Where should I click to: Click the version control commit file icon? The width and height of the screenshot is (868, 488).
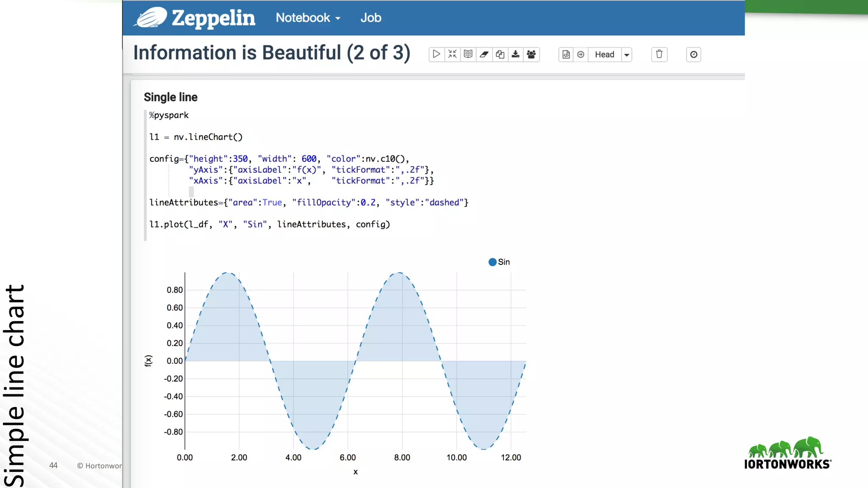pyautogui.click(x=566, y=54)
